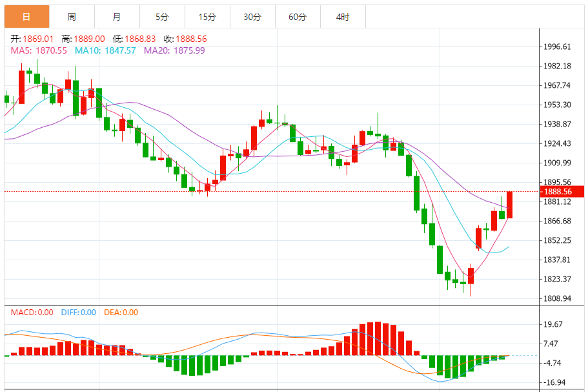Open the 15分 timeframe tab

pyautogui.click(x=207, y=17)
